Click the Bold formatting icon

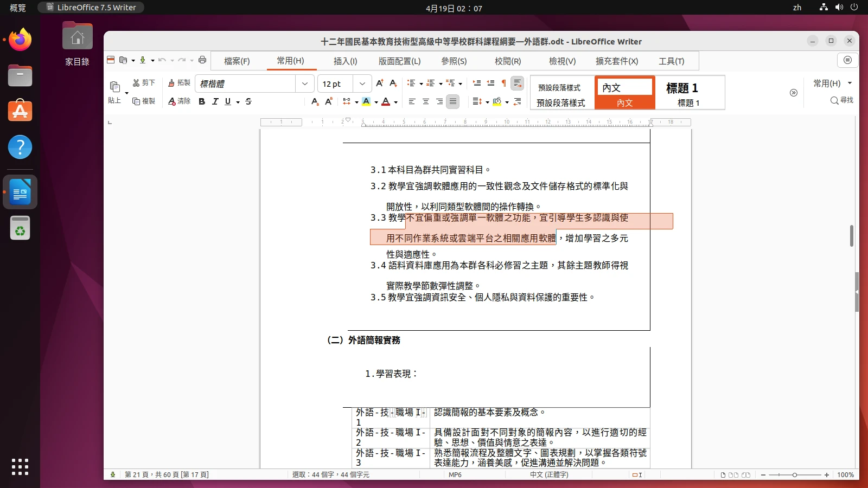pyautogui.click(x=202, y=101)
